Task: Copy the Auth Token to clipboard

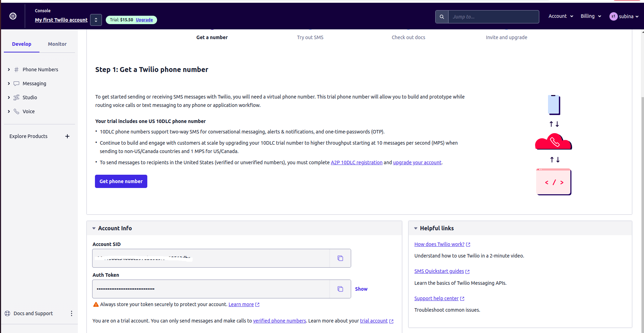Action: point(340,289)
